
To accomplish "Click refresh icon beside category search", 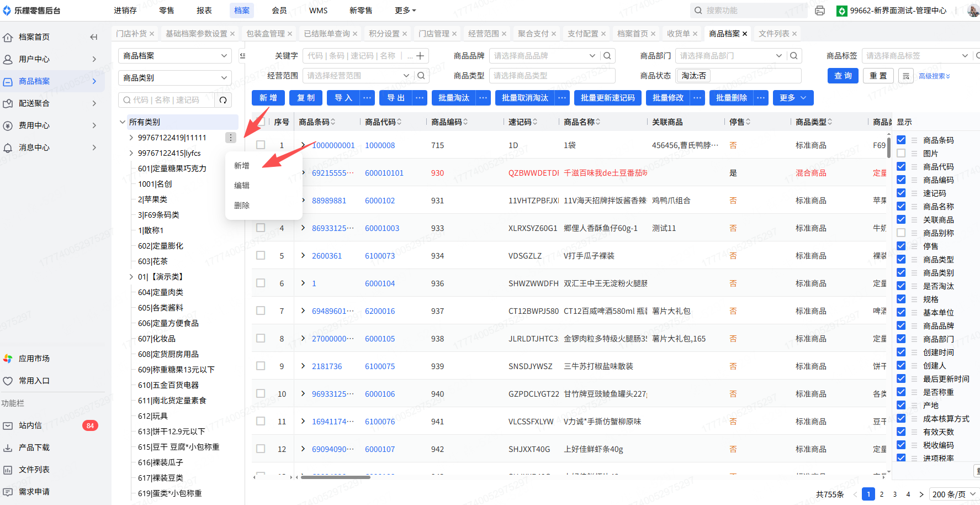I will point(223,100).
